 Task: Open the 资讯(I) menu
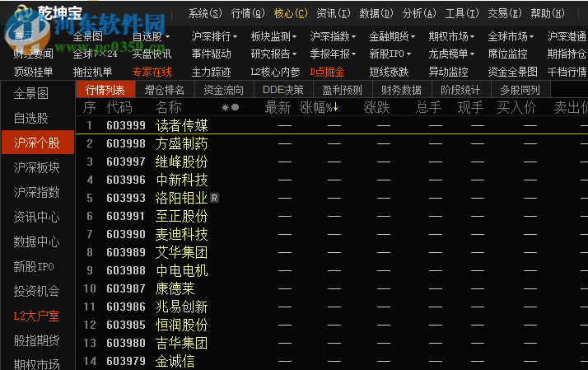334,13
